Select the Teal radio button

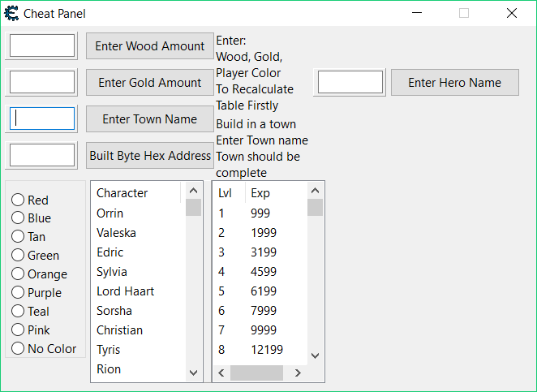(x=18, y=312)
